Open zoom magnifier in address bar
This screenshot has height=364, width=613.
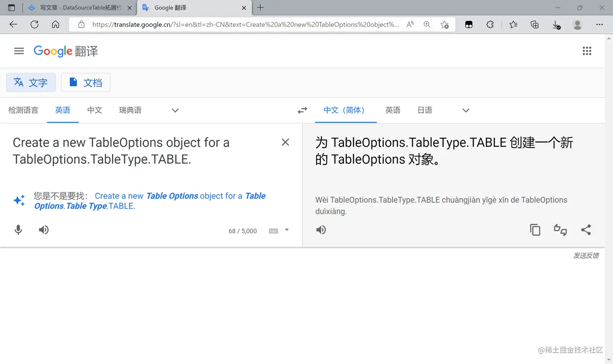(427, 24)
